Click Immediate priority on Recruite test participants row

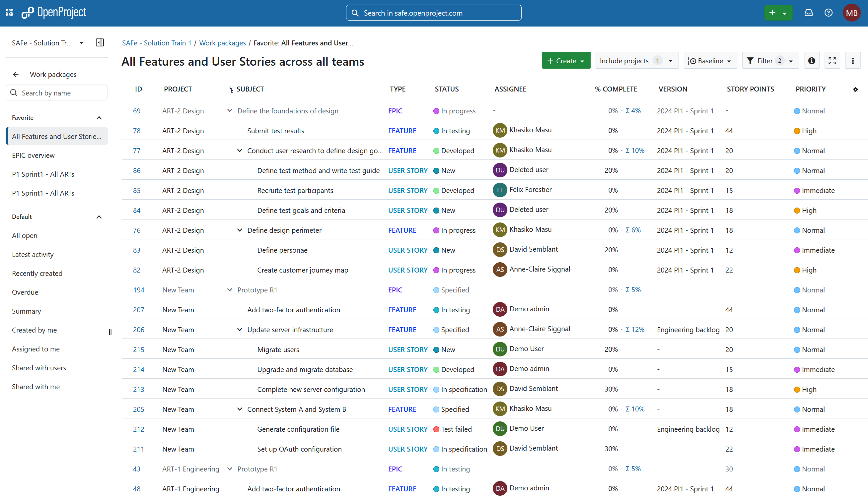(x=814, y=190)
